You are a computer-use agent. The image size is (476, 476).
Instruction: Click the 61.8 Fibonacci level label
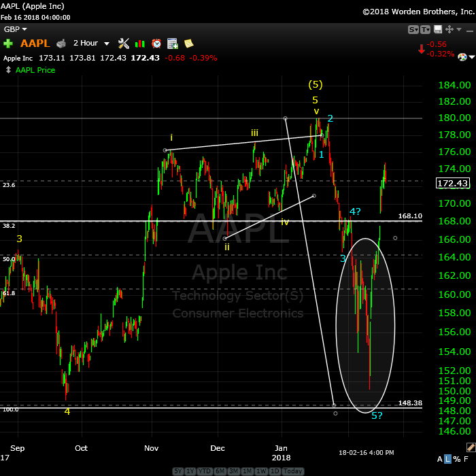click(9, 293)
